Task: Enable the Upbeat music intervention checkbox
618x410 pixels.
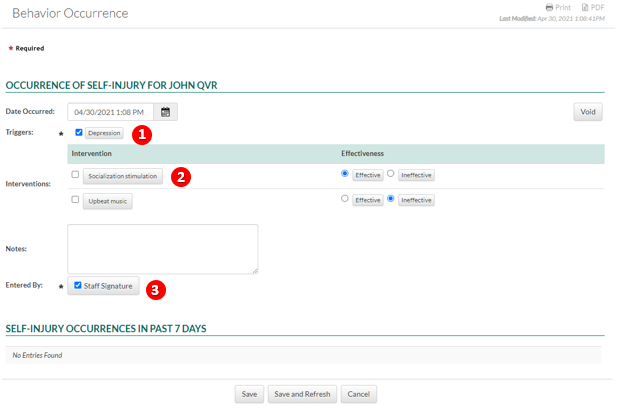Action: 76,200
